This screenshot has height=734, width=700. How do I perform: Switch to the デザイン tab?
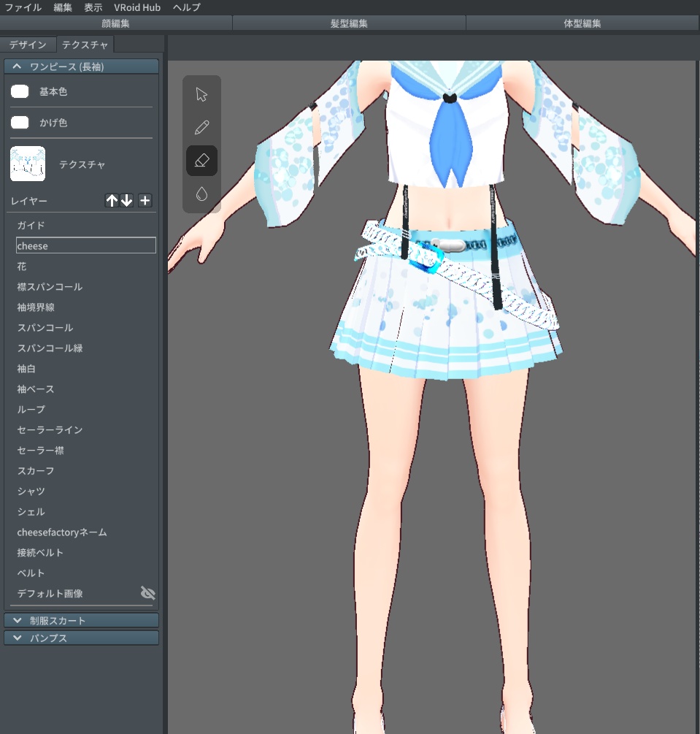[28, 45]
